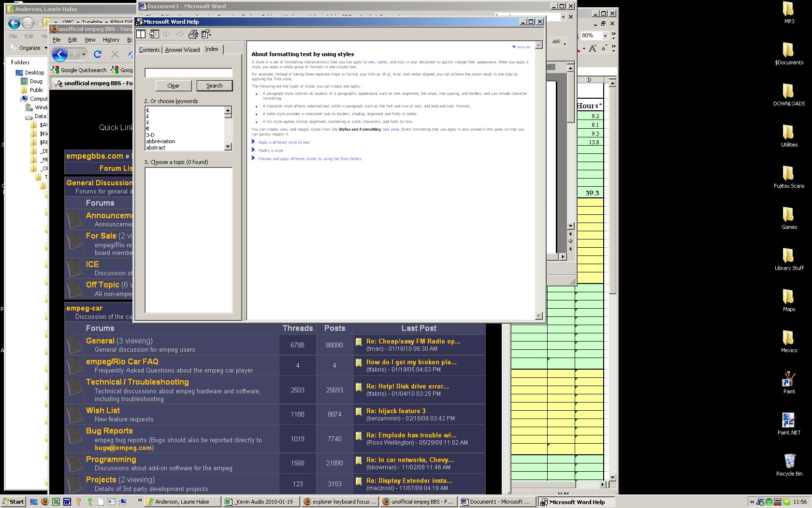Screen dimensions: 812x508
Task: Open the empeg/Rio Car FAQ forum link
Action: [x=122, y=361]
